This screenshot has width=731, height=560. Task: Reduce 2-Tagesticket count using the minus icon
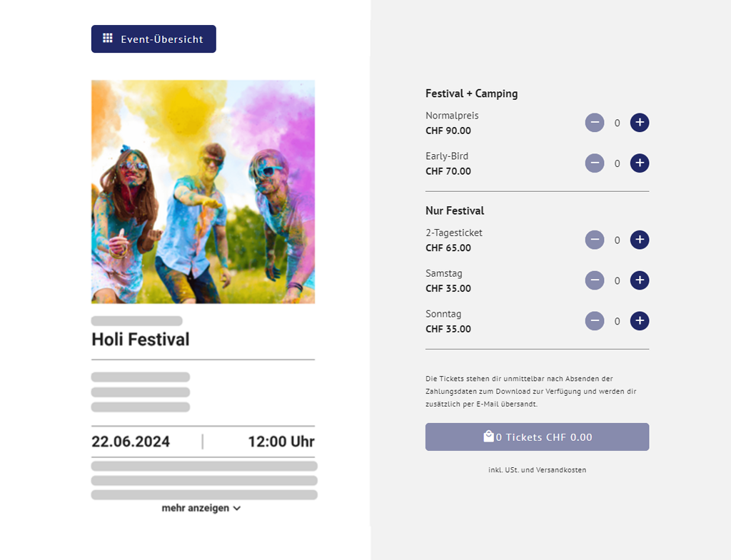pos(595,240)
